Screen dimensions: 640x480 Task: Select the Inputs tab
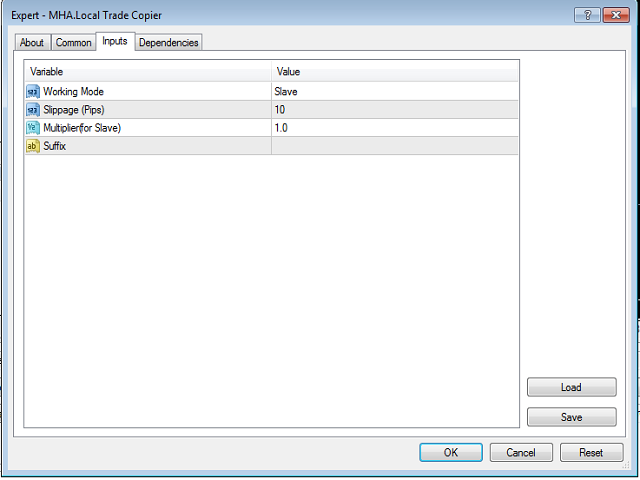tap(114, 41)
